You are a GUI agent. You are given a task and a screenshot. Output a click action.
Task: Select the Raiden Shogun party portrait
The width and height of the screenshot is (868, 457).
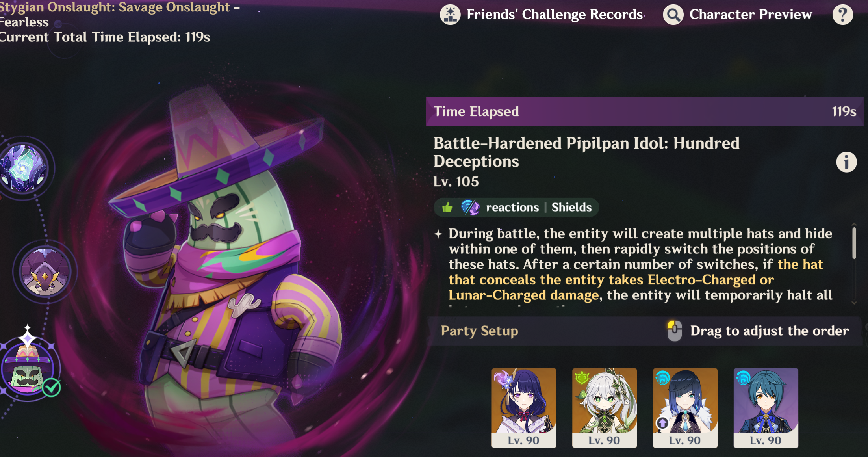click(524, 407)
